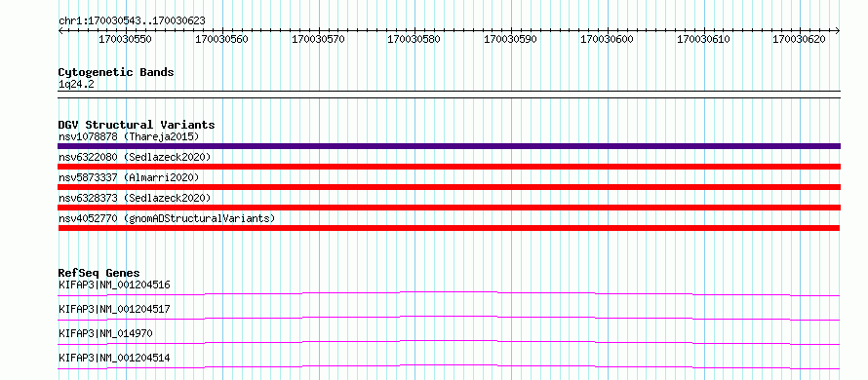Click the nsv1078878 (Thareja2015) purple variant bar
868x380 pixels.
coord(449,146)
